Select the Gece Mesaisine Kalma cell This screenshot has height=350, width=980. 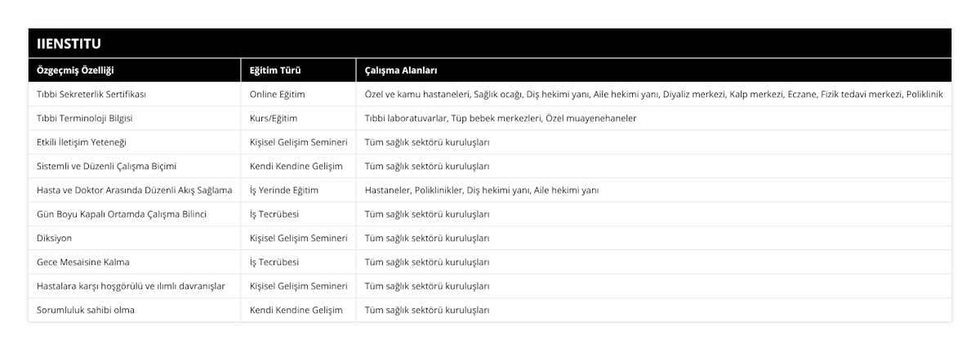tap(83, 262)
